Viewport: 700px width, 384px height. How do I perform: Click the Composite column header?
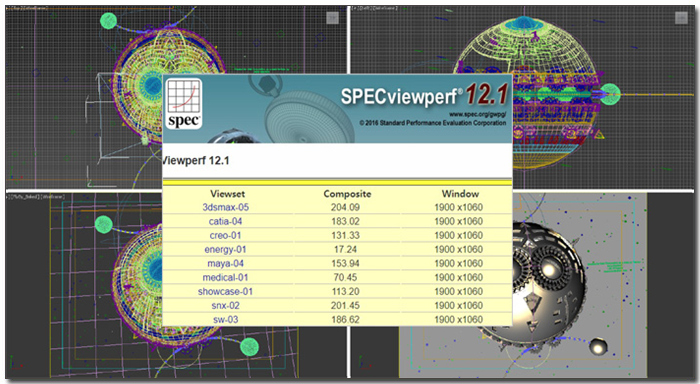tap(347, 194)
